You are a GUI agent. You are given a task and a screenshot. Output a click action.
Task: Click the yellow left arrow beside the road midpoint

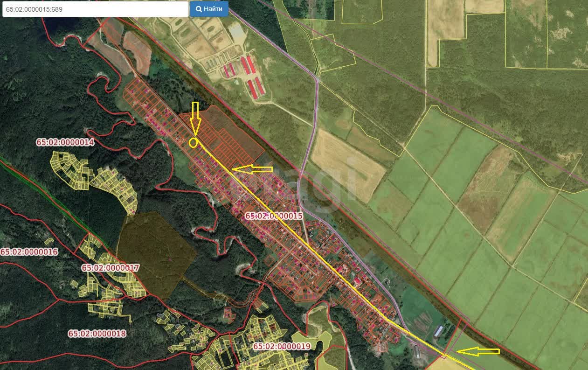252,169
